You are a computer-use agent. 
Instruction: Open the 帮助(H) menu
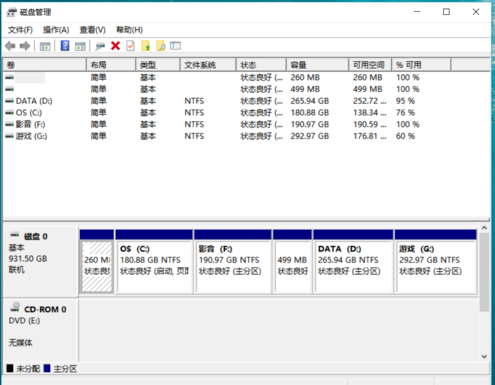(x=129, y=30)
